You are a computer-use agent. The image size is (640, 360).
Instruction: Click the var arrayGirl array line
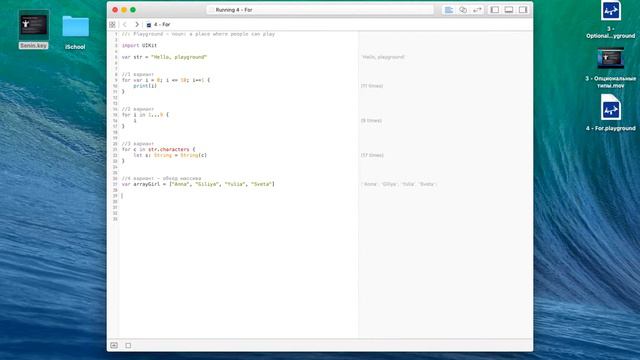tap(198, 184)
